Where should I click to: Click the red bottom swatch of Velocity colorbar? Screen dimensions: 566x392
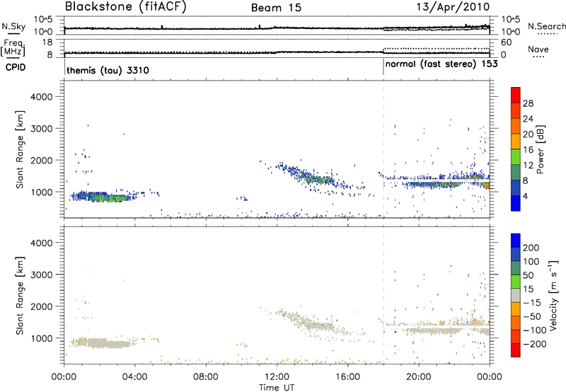[516, 350]
